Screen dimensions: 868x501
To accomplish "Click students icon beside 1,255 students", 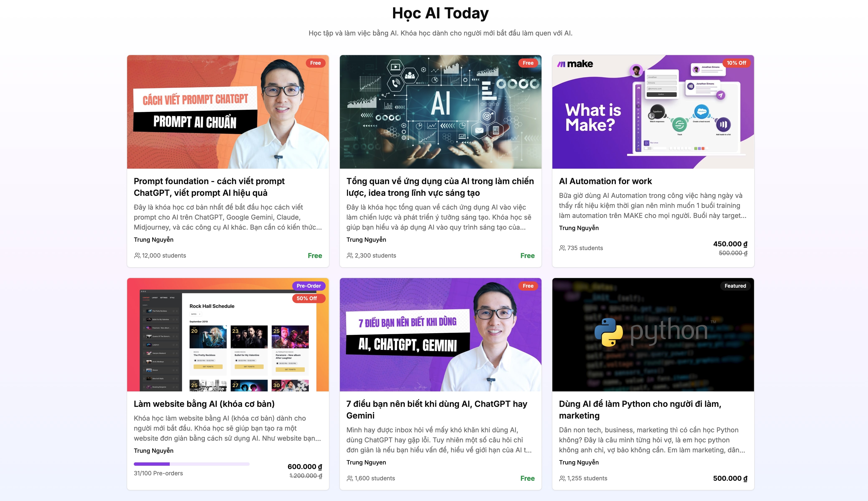I will 562,478.
